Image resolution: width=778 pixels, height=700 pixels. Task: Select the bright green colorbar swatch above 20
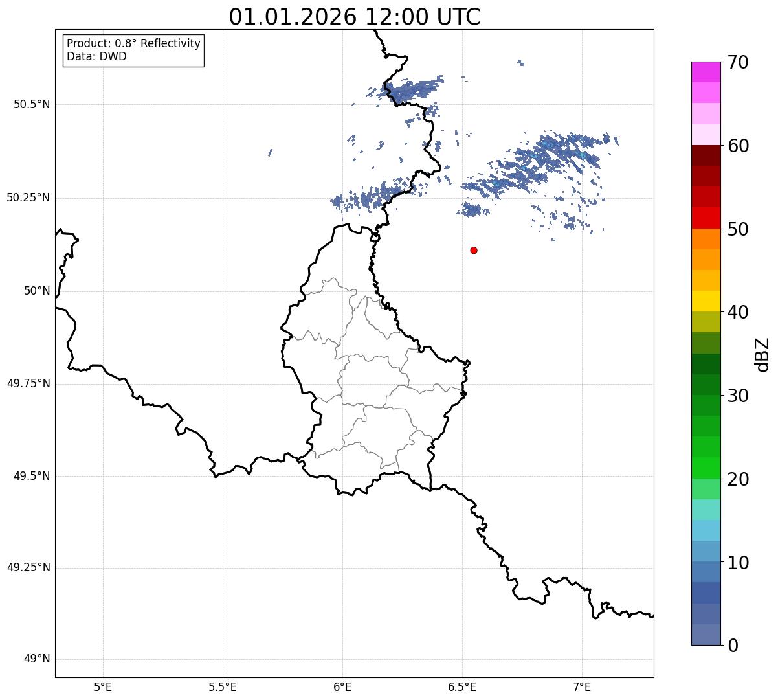tap(706, 468)
